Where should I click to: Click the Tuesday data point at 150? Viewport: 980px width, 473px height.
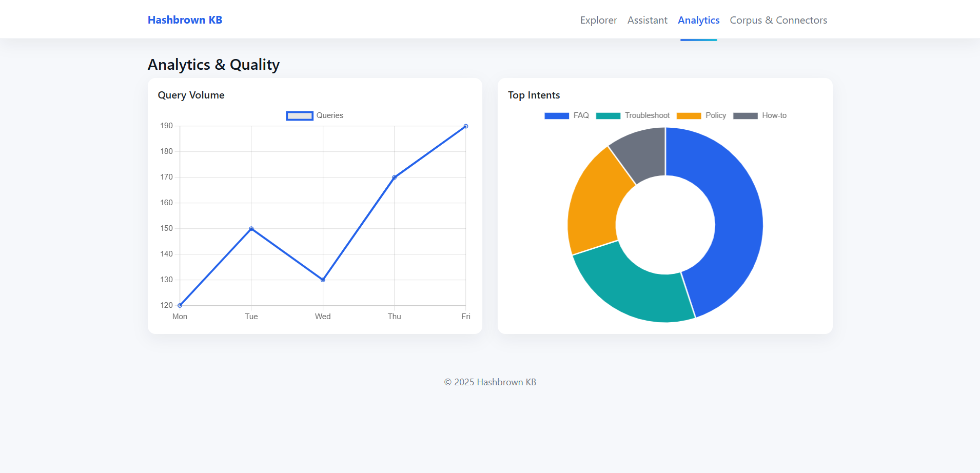point(251,229)
